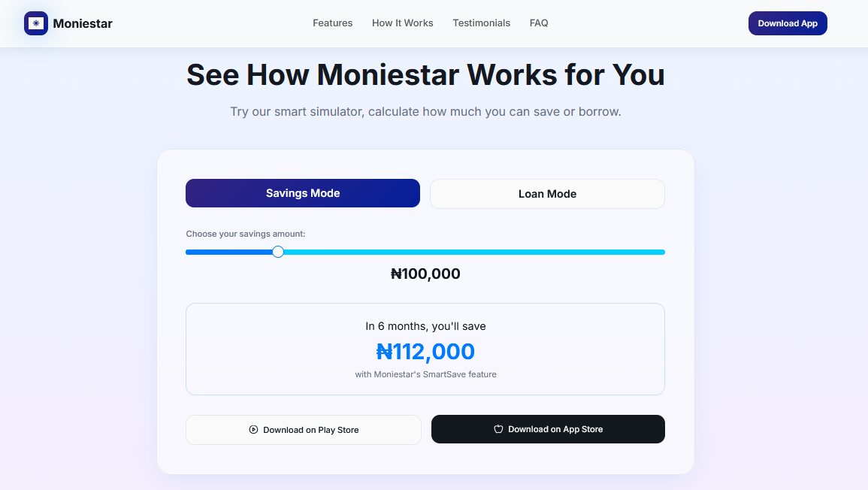Screen dimensions: 868x490
Task: Select Savings Mode
Action: [303, 193]
